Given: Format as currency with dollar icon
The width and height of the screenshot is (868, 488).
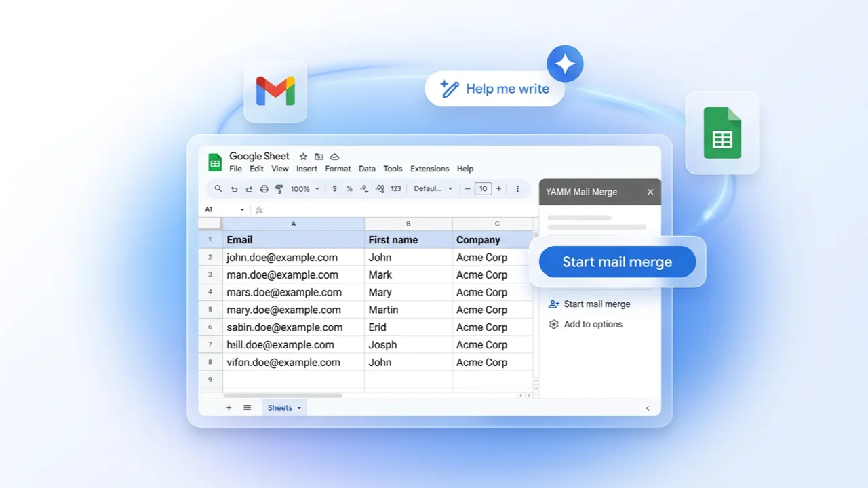Looking at the screenshot, I should (x=334, y=189).
